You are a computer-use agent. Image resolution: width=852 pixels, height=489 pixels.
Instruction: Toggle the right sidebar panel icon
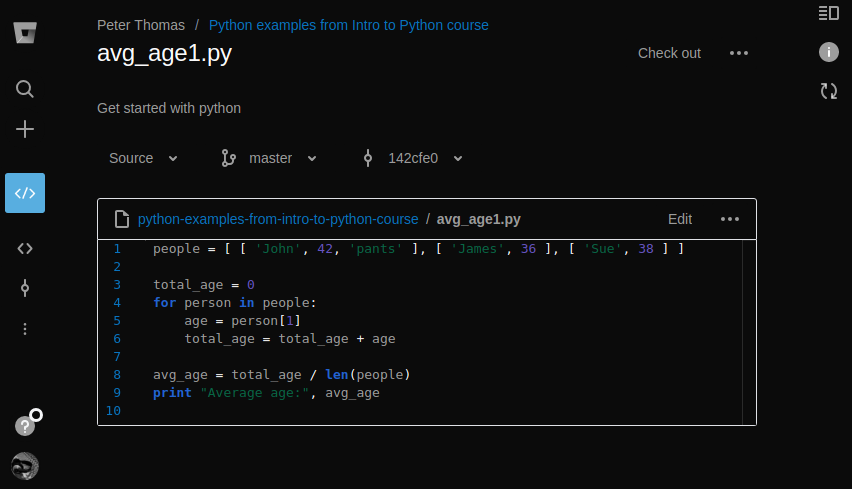coord(828,13)
